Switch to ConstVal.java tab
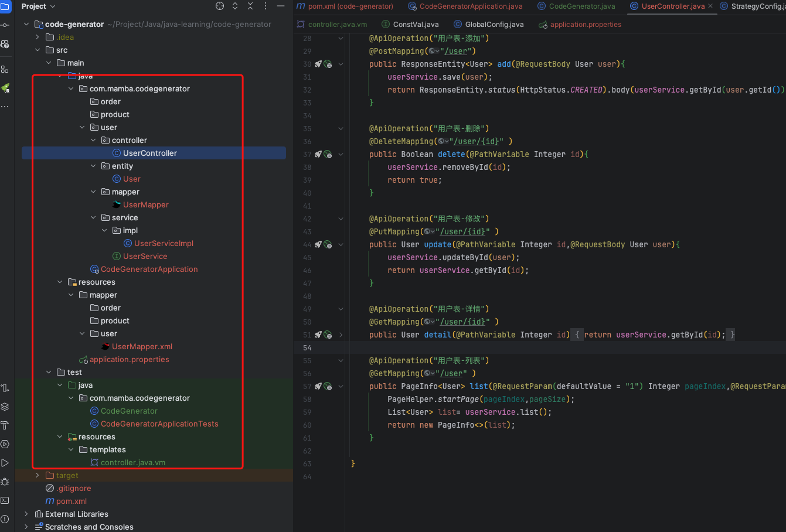Screen dimensions: 786x532 click(410, 25)
